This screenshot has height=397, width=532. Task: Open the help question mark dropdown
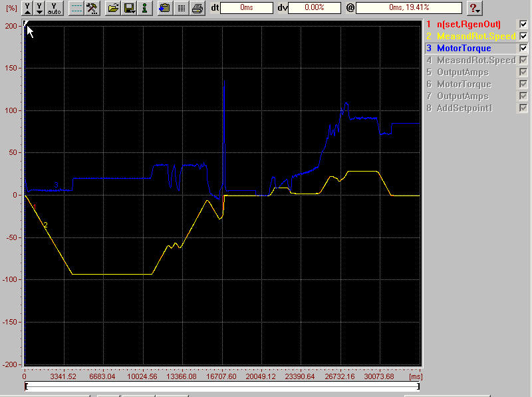click(x=475, y=8)
